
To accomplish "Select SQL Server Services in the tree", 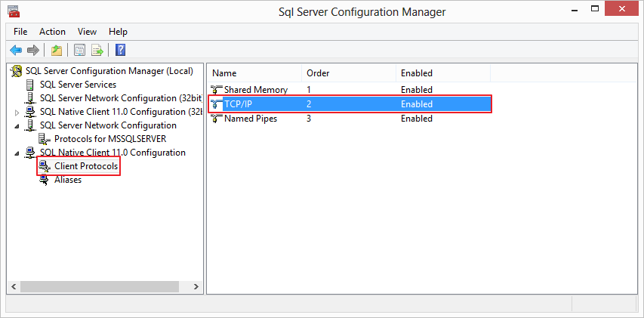I will (x=78, y=85).
